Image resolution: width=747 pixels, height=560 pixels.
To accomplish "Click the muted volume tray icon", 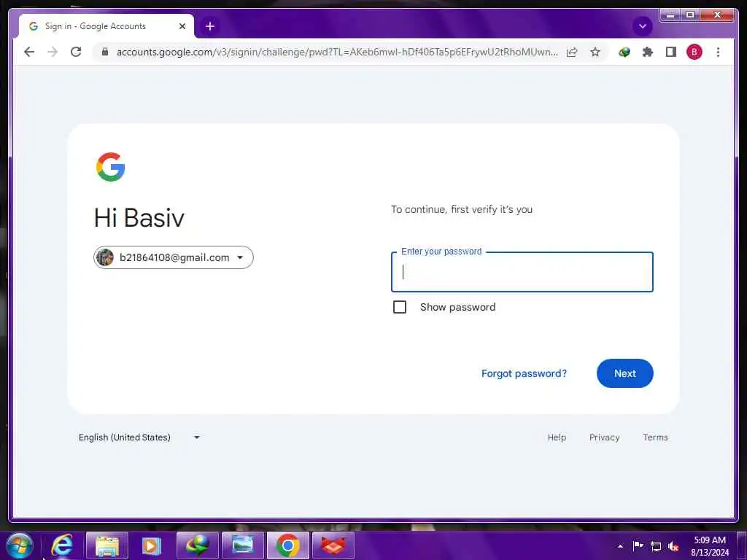I will [673, 546].
